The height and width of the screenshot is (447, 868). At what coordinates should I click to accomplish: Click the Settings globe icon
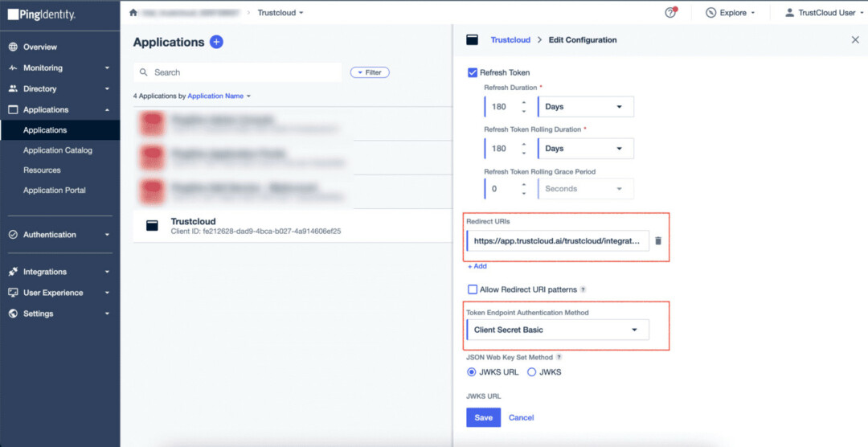coord(14,314)
